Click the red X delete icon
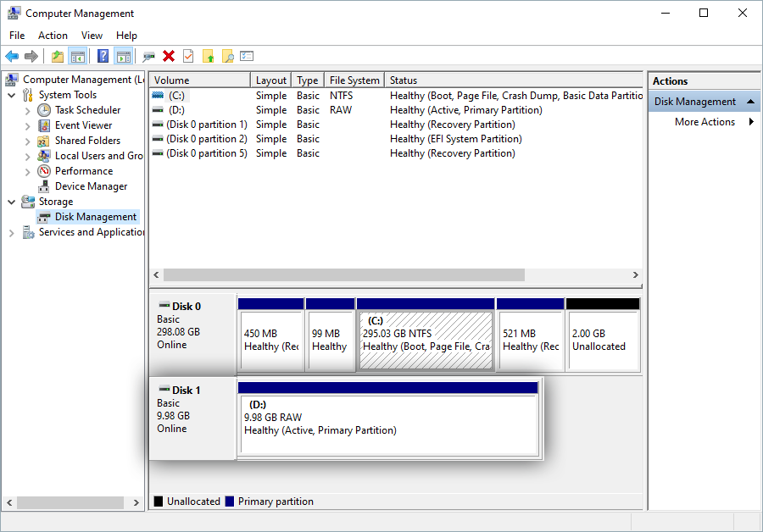The image size is (763, 532). [x=169, y=57]
